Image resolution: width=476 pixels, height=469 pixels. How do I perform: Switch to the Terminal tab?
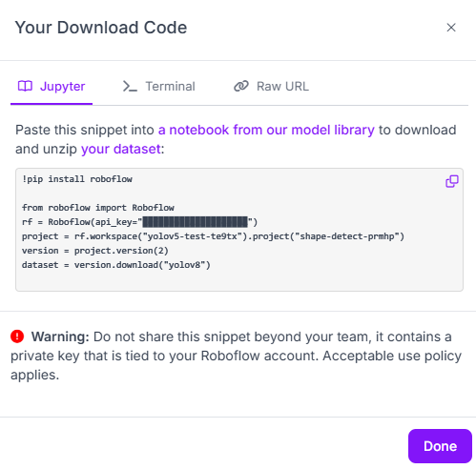pyautogui.click(x=159, y=87)
